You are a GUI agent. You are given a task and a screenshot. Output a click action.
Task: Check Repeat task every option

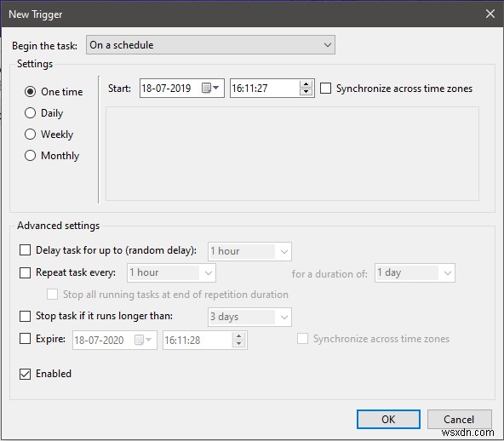click(x=25, y=272)
